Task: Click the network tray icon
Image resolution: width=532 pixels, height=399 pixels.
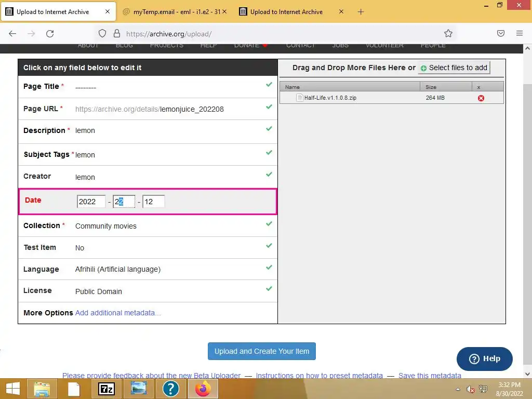Action: (x=483, y=389)
